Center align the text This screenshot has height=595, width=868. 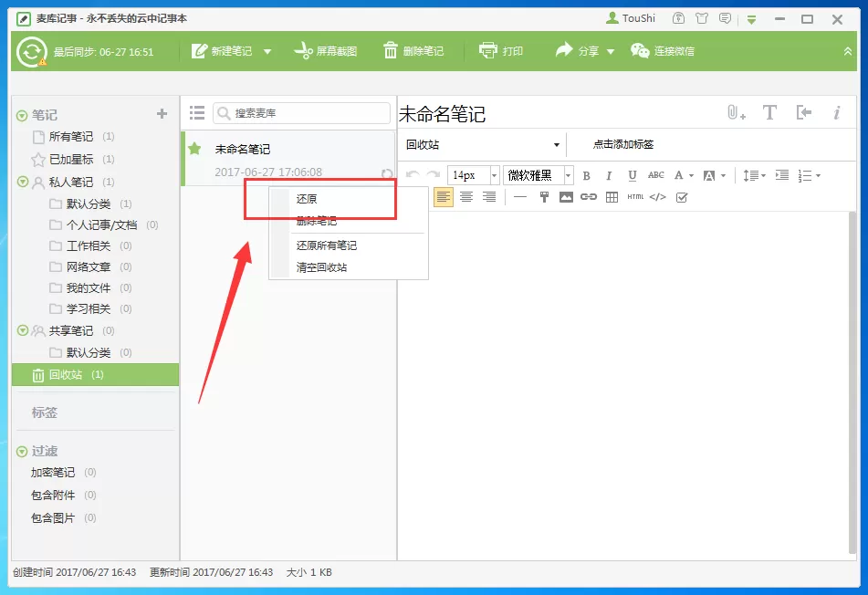(x=466, y=197)
